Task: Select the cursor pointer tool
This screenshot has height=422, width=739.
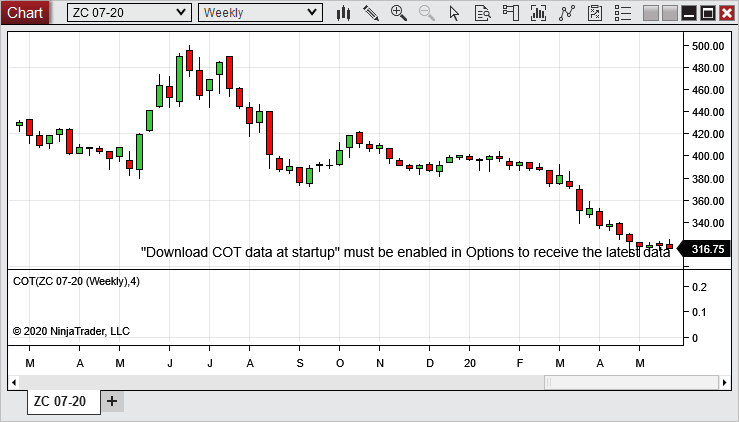Action: coord(454,13)
